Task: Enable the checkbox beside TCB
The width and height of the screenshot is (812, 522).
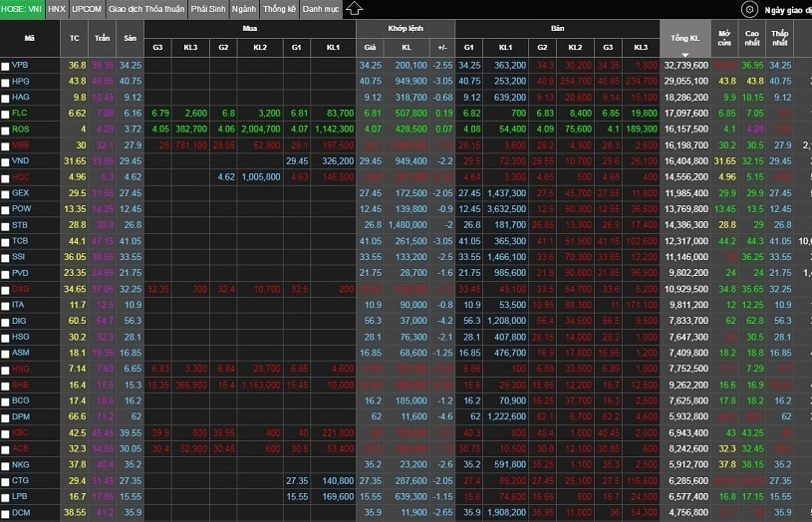Action: pyautogui.click(x=6, y=241)
